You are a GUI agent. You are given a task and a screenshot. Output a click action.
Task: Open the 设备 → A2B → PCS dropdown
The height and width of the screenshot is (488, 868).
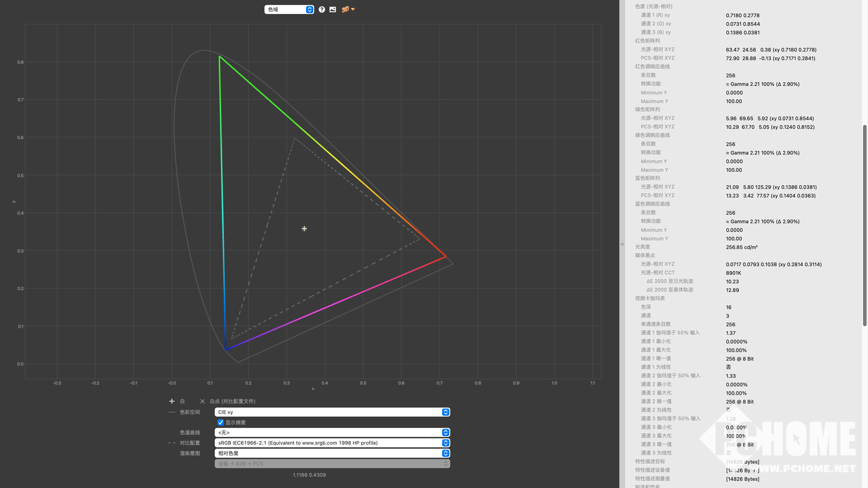pyautogui.click(x=332, y=464)
